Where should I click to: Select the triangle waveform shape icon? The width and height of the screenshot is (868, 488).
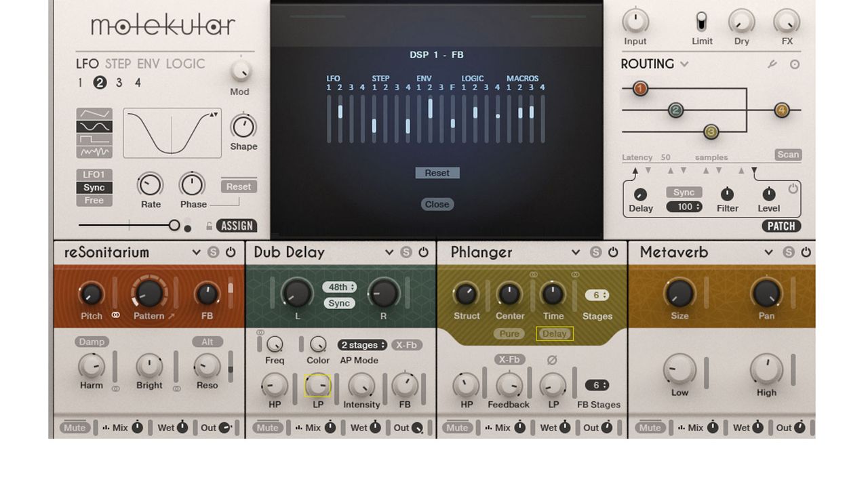94,114
